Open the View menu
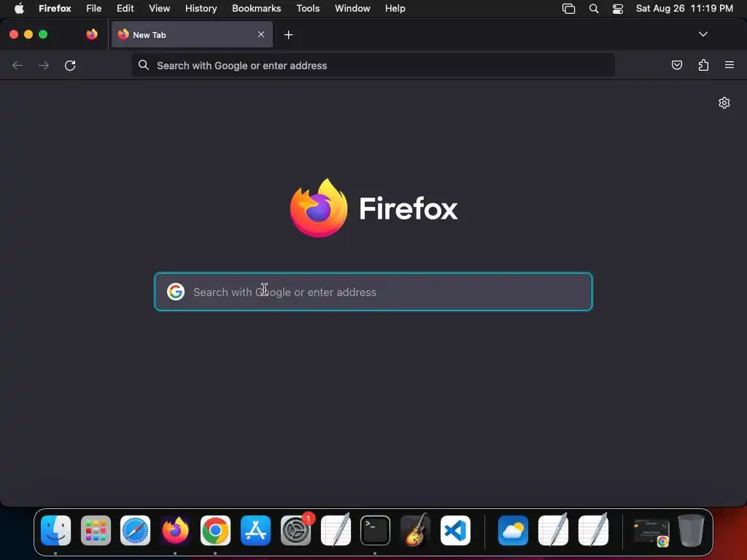The image size is (747, 560). 159,8
